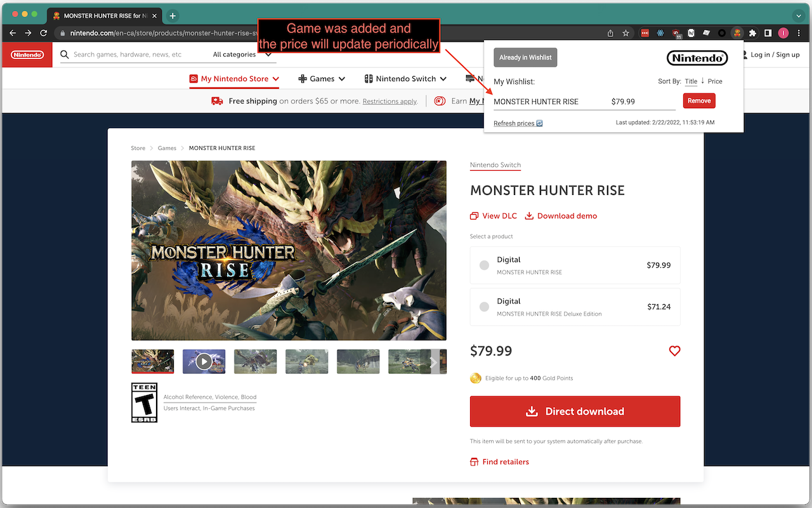Viewport: 812px width, 508px height.
Task: Click the Download demo icon link
Action: point(561,216)
